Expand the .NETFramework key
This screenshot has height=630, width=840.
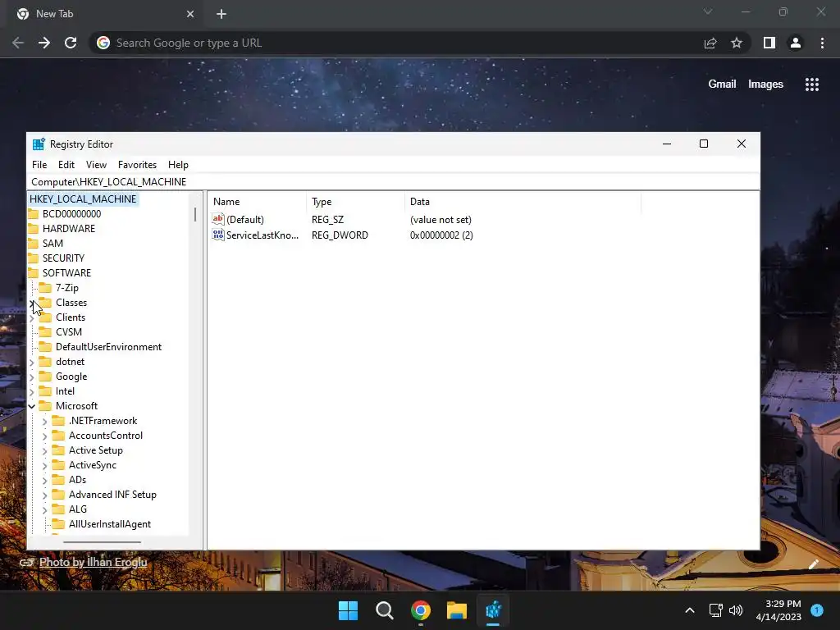click(44, 422)
